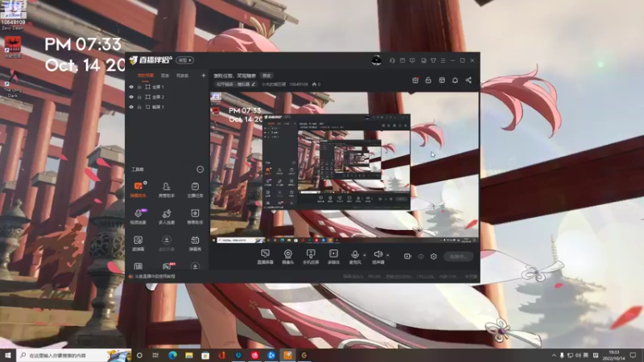
Task: Open the tool icon with the red HOT badge
Action: coord(167,266)
